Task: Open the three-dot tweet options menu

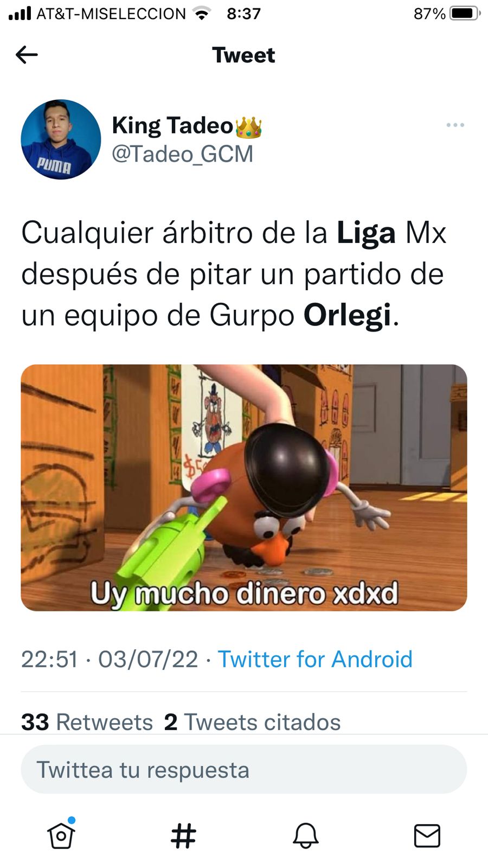Action: coord(455,125)
